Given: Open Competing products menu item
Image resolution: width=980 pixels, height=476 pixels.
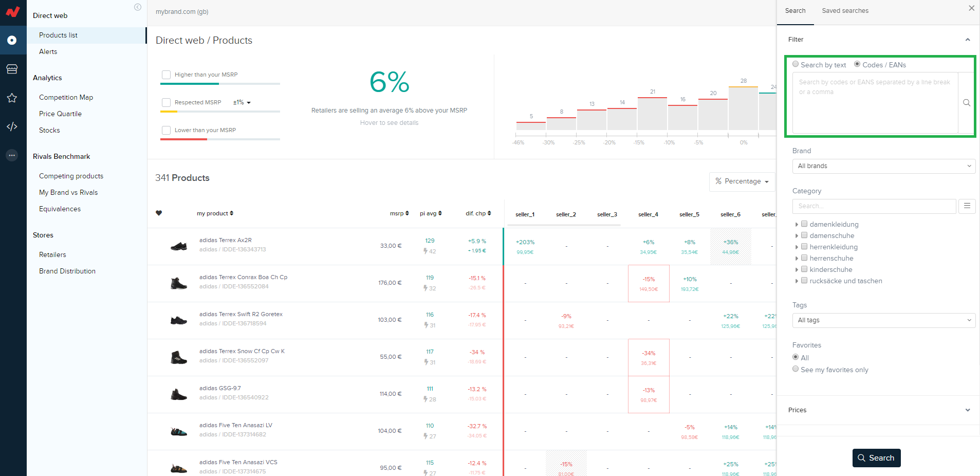Looking at the screenshot, I should 71,176.
